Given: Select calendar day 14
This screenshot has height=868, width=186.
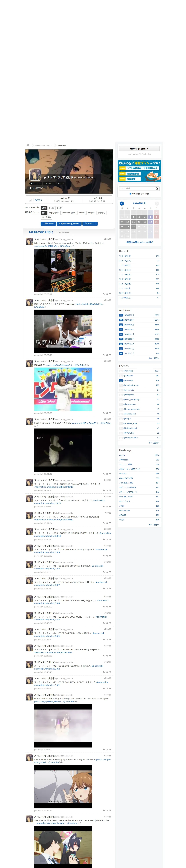Looking at the screenshot, I should point(151,222).
